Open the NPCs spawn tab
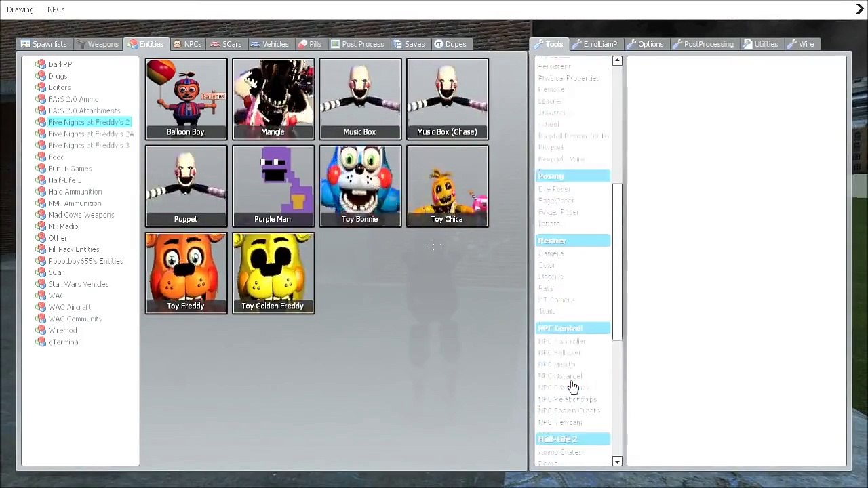Viewport: 868px width, 488px height. (x=187, y=44)
